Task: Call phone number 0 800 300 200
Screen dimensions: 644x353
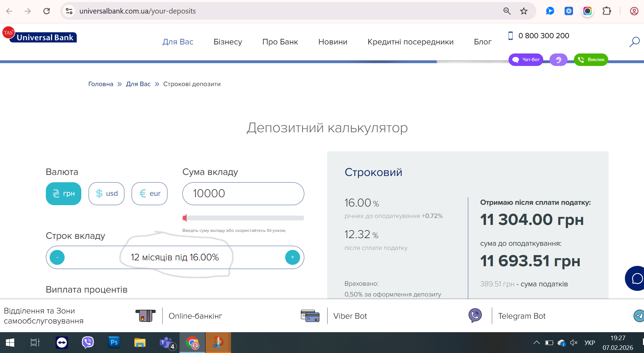Action: pos(544,36)
